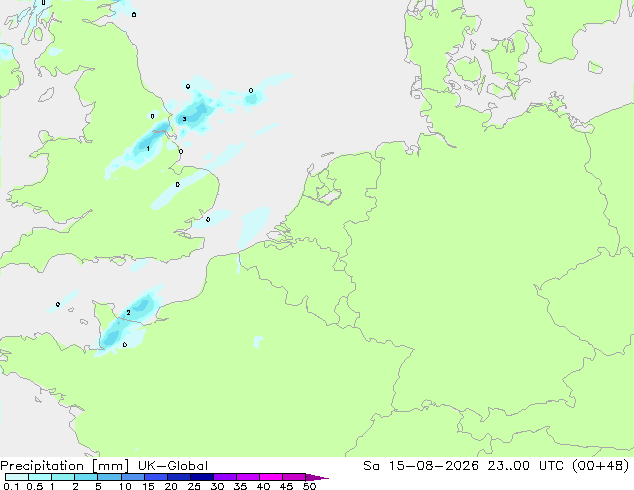Click the "3" rainfall value on the map
The width and height of the screenshot is (634, 490).
(184, 119)
